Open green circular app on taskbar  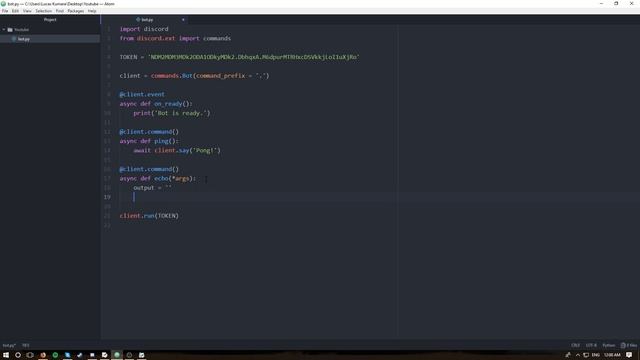[x=55, y=355]
